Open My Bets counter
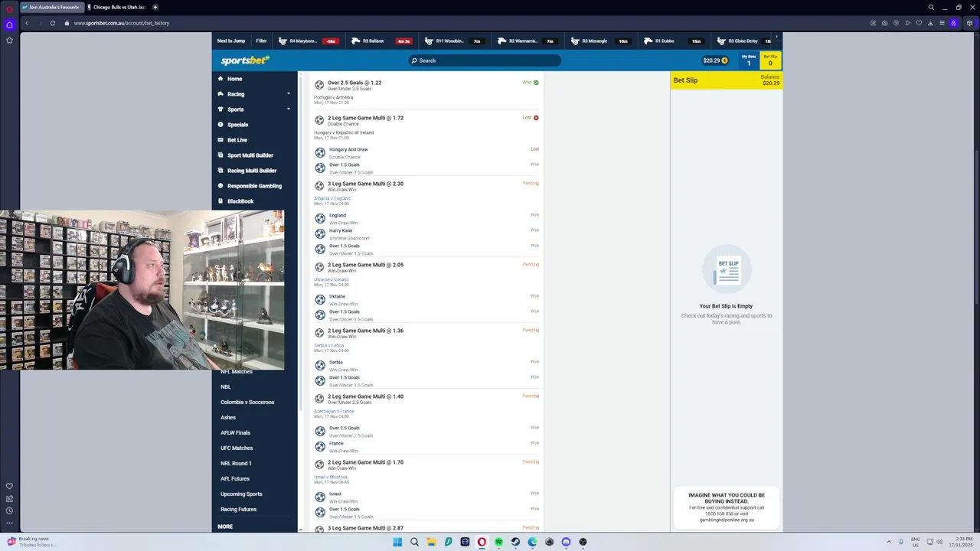Viewport: 980px width, 551px height. click(x=749, y=60)
